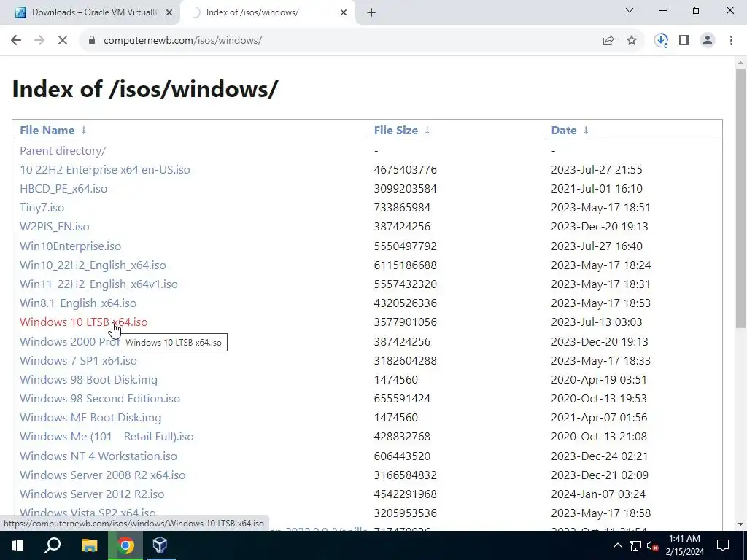The height and width of the screenshot is (560, 747).
Task: Open the Chrome three-dot menu
Action: click(731, 41)
